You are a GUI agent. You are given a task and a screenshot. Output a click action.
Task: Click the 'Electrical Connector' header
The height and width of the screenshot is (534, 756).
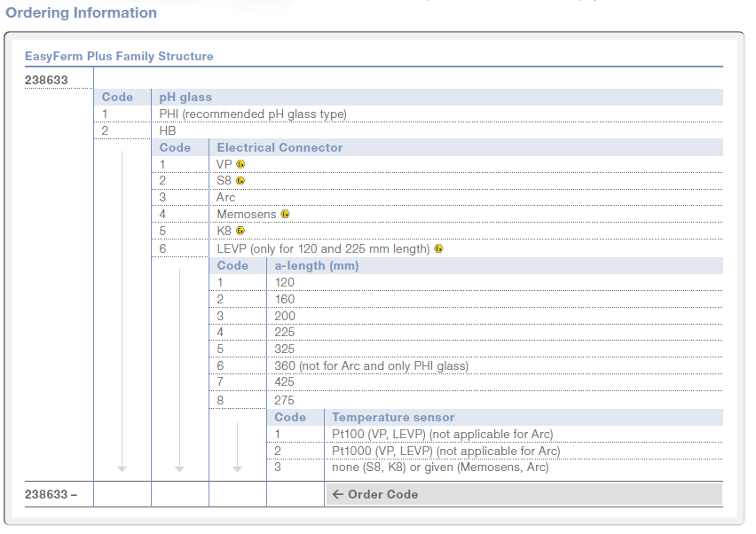280,148
